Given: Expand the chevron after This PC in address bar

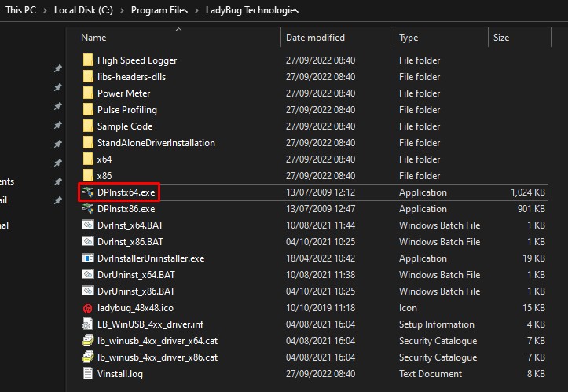Looking at the screenshot, I should tap(45, 10).
